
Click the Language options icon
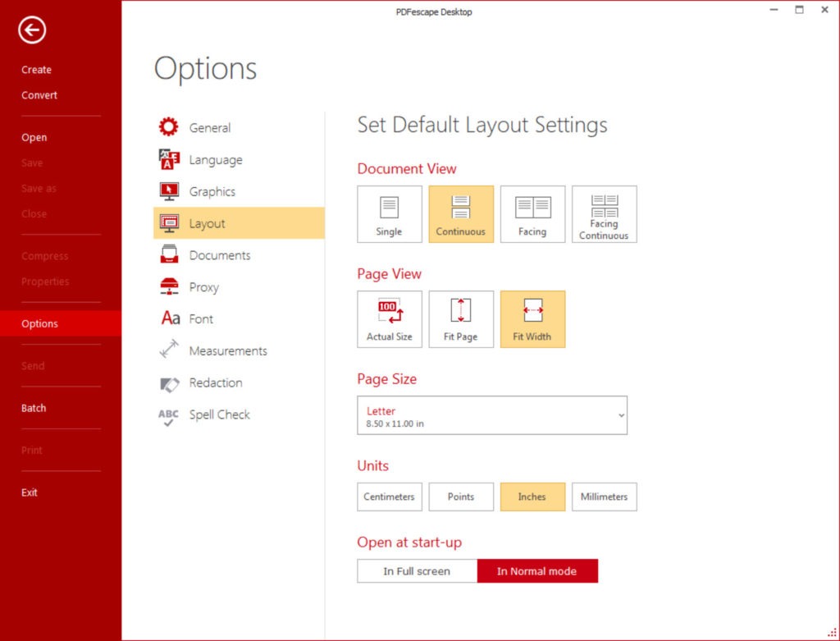(169, 159)
